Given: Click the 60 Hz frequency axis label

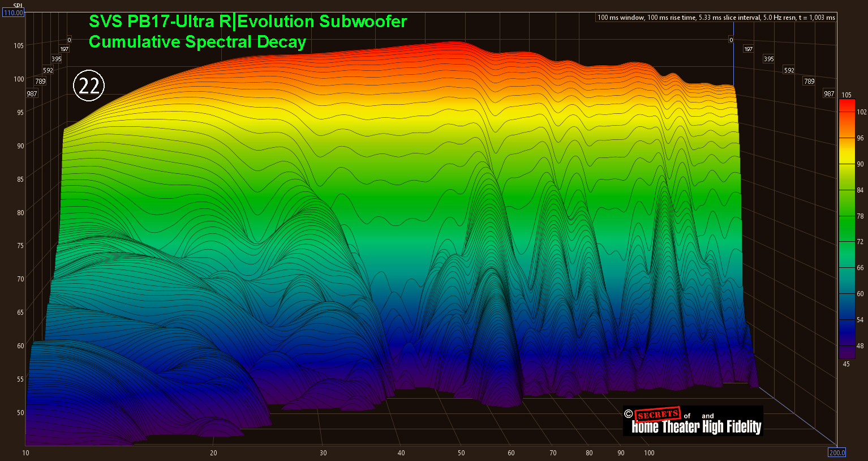Looking at the screenshot, I should pyautogui.click(x=511, y=453).
